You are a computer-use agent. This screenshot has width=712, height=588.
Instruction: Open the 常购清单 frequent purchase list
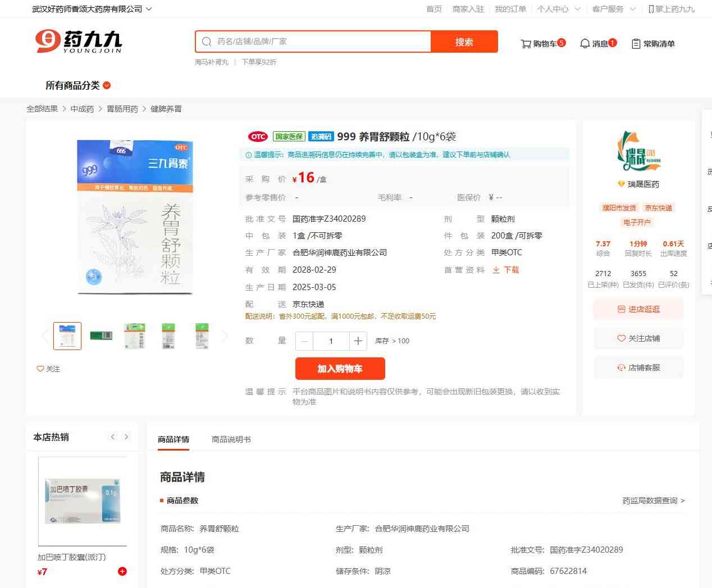pyautogui.click(x=653, y=43)
